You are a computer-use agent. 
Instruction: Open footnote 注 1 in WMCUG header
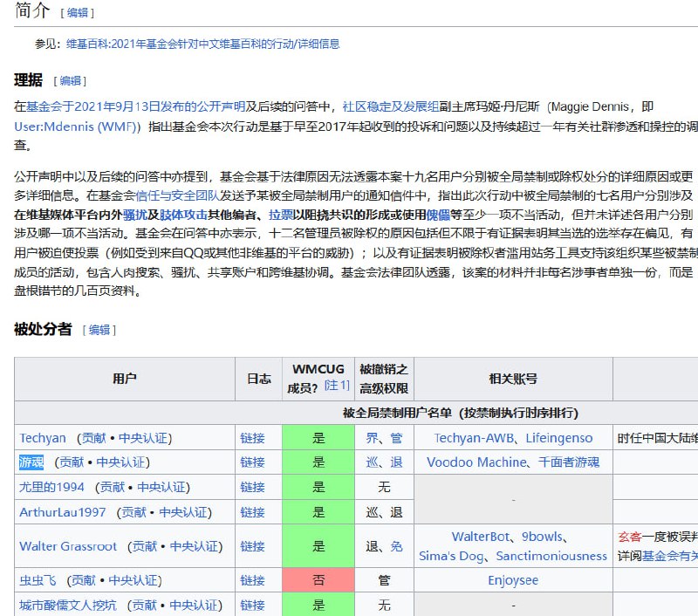pyautogui.click(x=337, y=386)
